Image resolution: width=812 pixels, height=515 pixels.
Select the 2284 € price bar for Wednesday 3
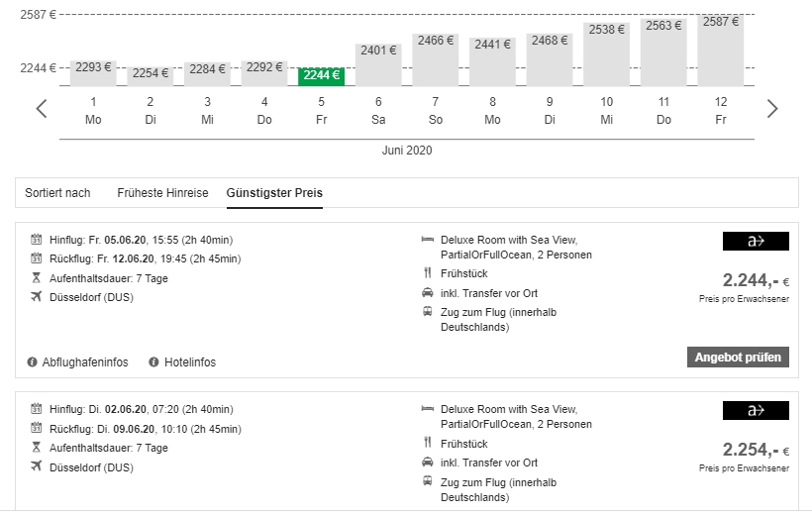click(207, 74)
